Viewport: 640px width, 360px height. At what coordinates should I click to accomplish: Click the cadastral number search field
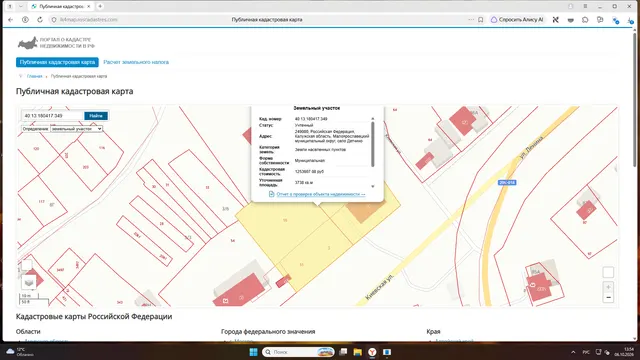52,116
